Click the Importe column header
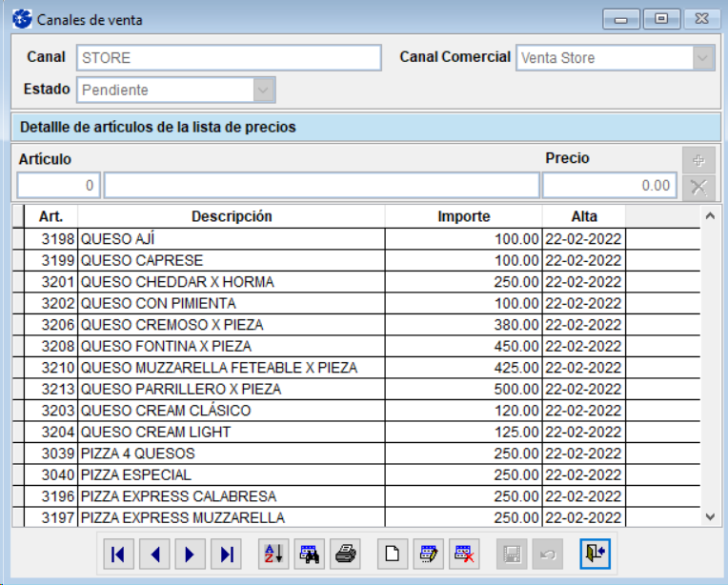 [x=464, y=216]
